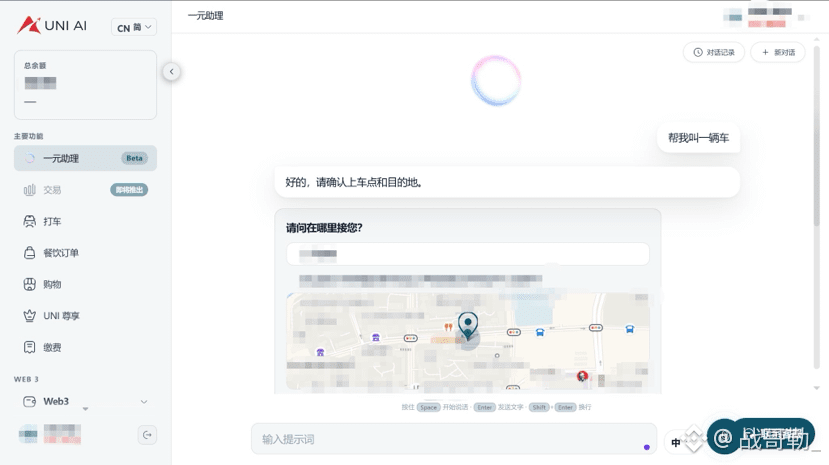Click the 输入提示词 prompt input
Image resolution: width=829 pixels, height=465 pixels.
pyautogui.click(x=454, y=439)
